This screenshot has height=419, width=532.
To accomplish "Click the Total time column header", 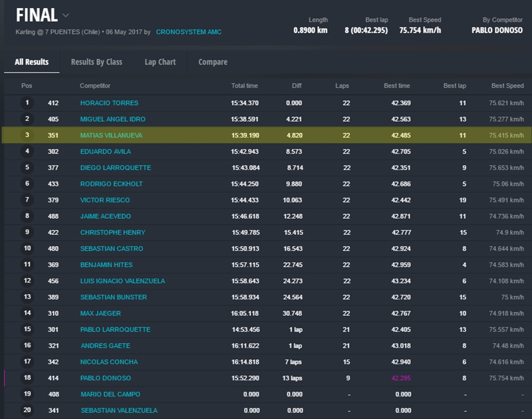I will point(244,86).
